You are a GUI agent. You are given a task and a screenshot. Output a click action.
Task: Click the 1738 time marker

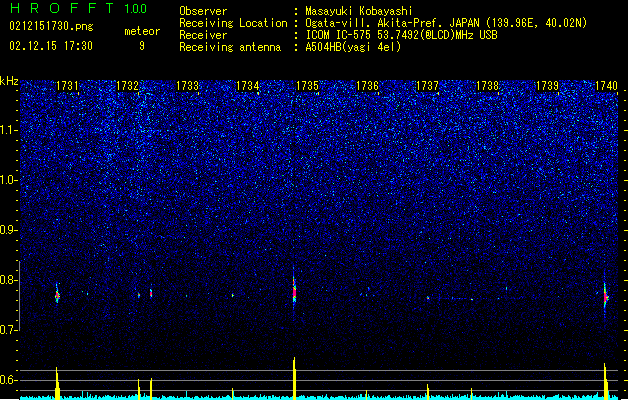coord(487,86)
